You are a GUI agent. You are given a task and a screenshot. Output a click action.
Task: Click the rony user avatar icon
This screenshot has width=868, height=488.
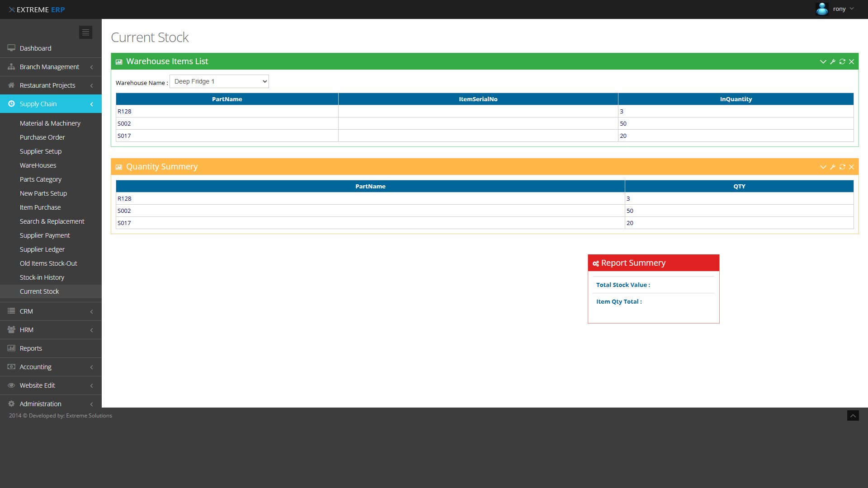822,9
